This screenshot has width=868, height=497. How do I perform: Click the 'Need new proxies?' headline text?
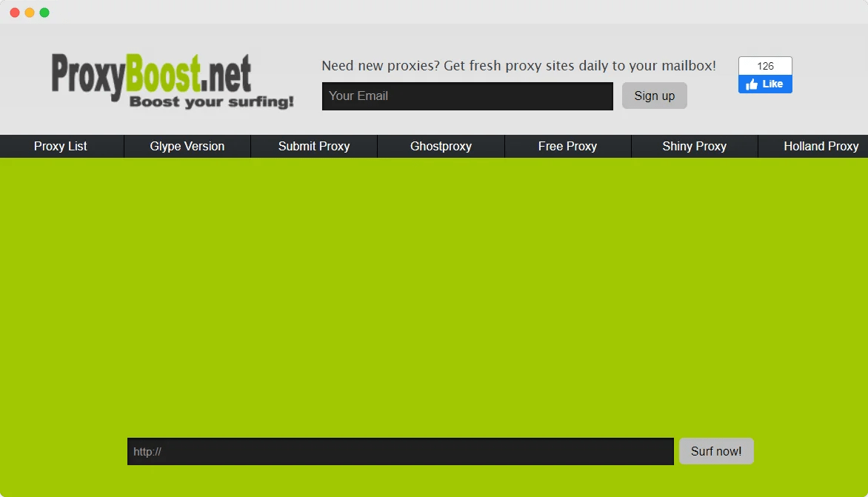[x=518, y=65]
